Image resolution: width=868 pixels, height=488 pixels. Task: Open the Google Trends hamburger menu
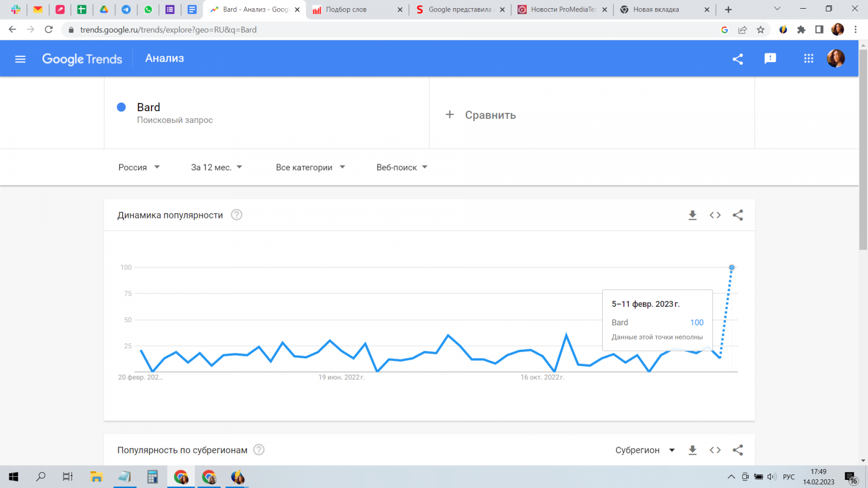20,59
